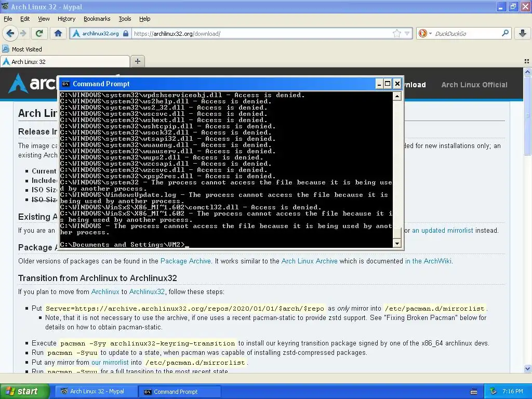Click the list all tabs grid icon
Screen dimensions: 532x399
point(527,61)
